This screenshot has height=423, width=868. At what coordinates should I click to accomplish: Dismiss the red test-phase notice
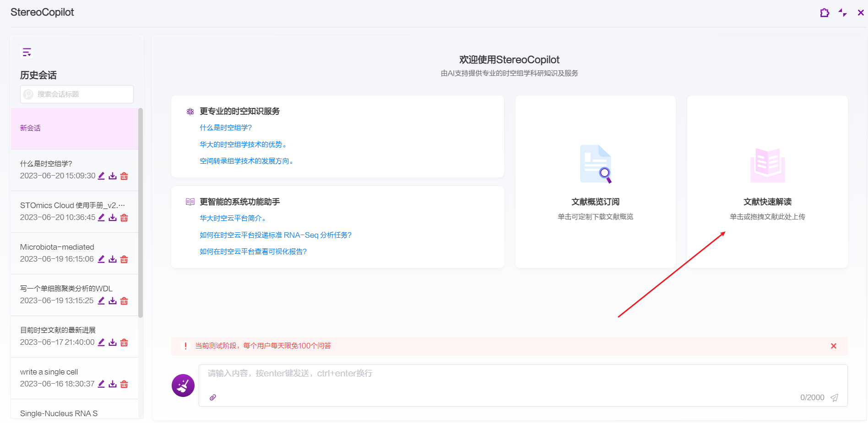(x=834, y=346)
